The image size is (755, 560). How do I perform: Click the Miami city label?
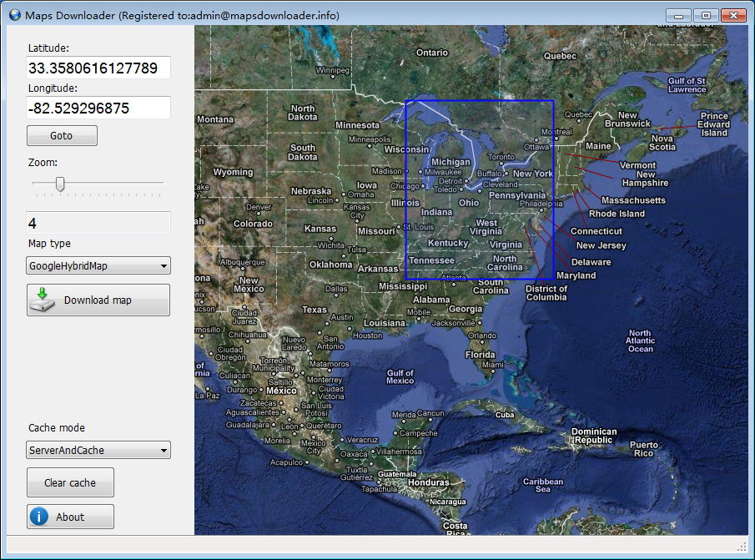click(x=493, y=365)
